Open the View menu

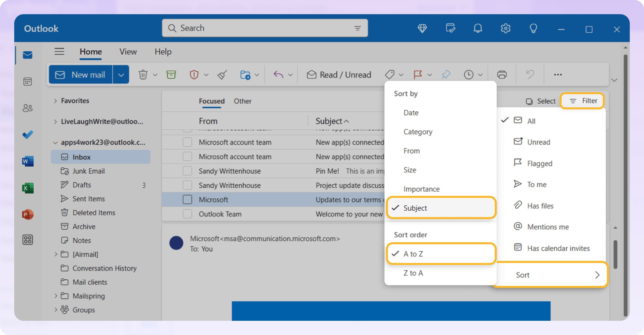click(x=128, y=52)
